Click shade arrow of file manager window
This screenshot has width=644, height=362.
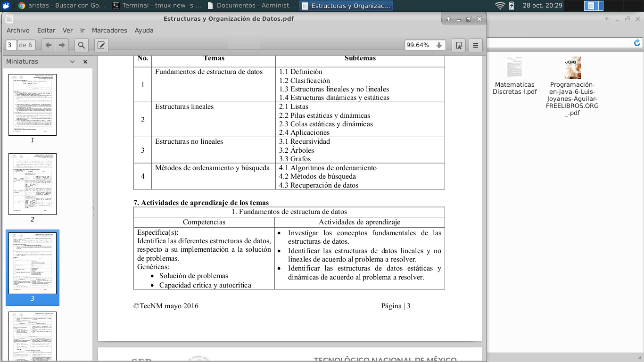point(608,19)
